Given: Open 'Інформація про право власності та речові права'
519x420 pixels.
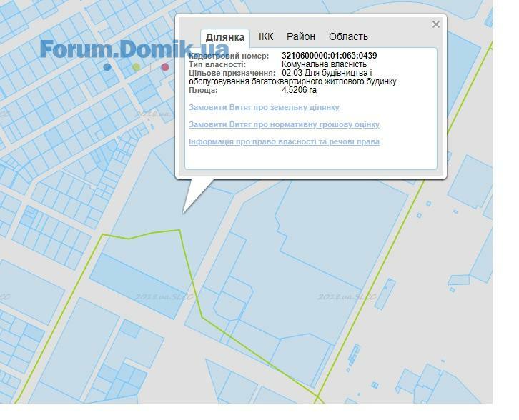Looking at the screenshot, I should (x=284, y=142).
